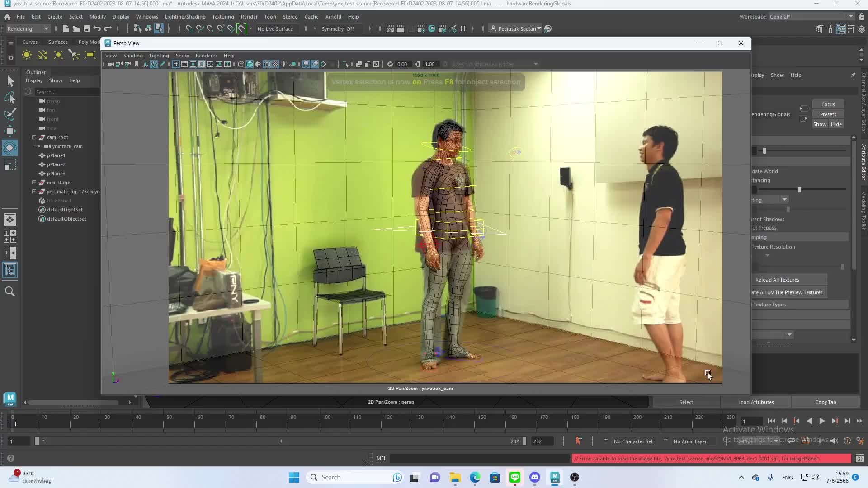Open the Discord app on the taskbar
Viewport: 868px width, 488px height.
click(x=535, y=477)
